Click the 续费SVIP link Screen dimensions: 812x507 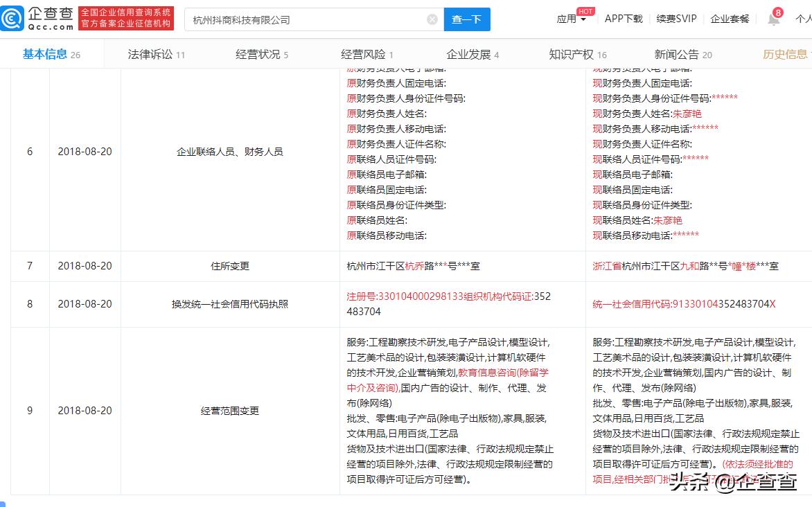(x=675, y=19)
